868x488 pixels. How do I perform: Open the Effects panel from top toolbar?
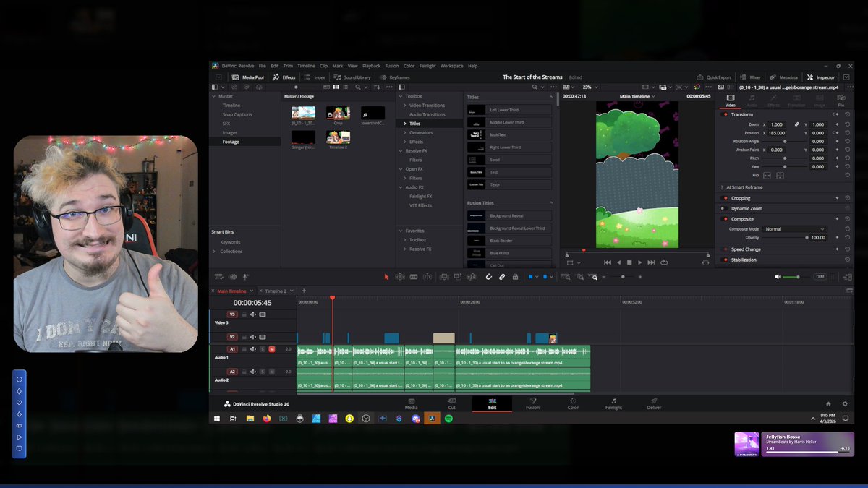point(284,77)
